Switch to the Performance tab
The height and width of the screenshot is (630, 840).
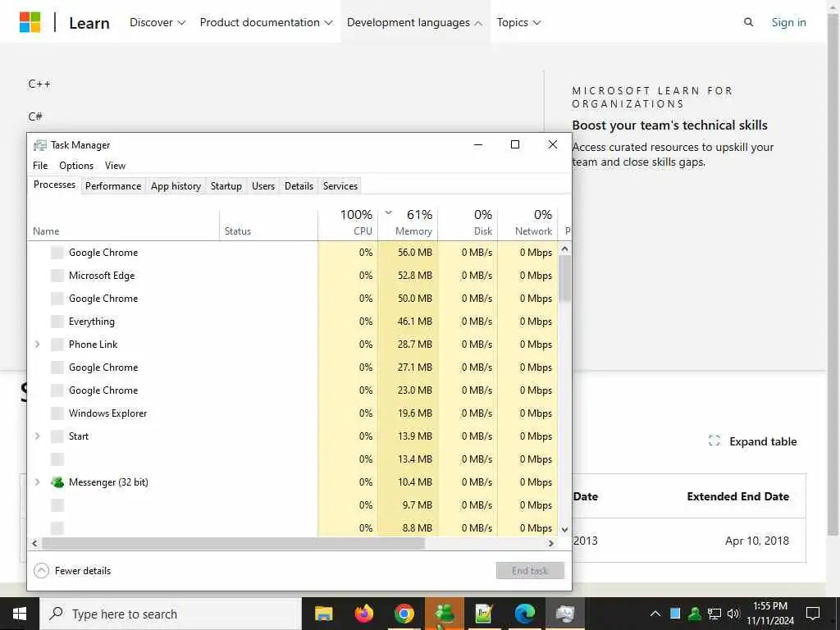click(x=113, y=186)
